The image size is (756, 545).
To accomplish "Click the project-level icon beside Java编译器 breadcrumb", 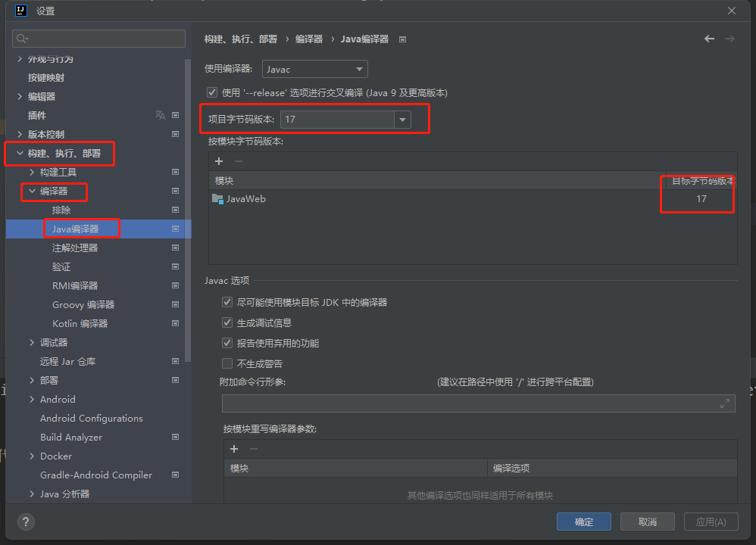I will (x=402, y=39).
